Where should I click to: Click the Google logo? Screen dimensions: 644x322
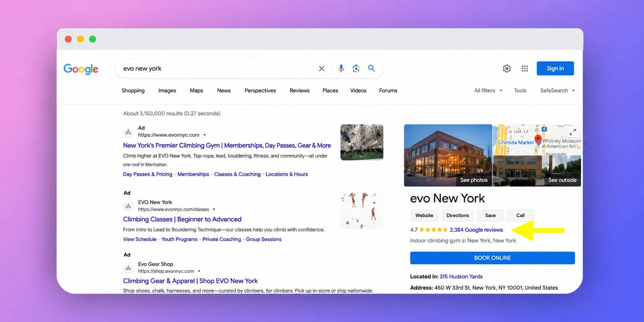[x=81, y=69]
